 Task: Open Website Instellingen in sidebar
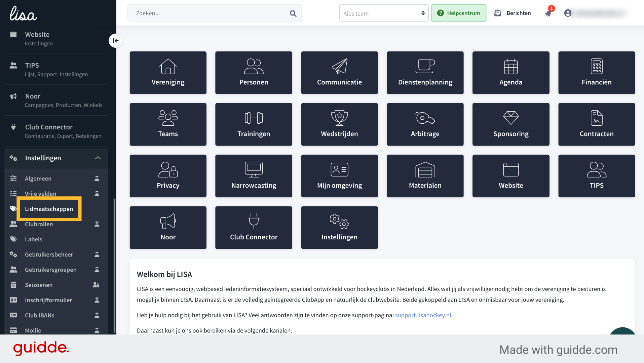click(x=56, y=38)
